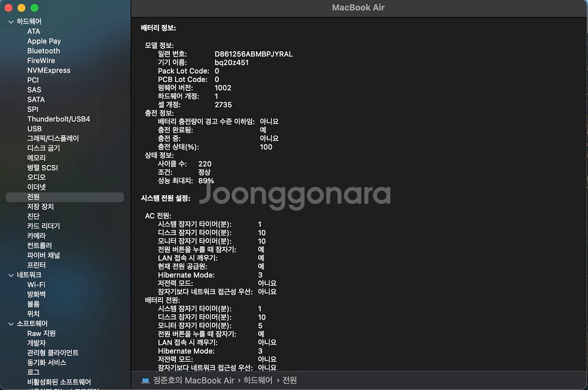
Task: Click serial number D861256ABMBPJYRAL
Action: (x=254, y=54)
